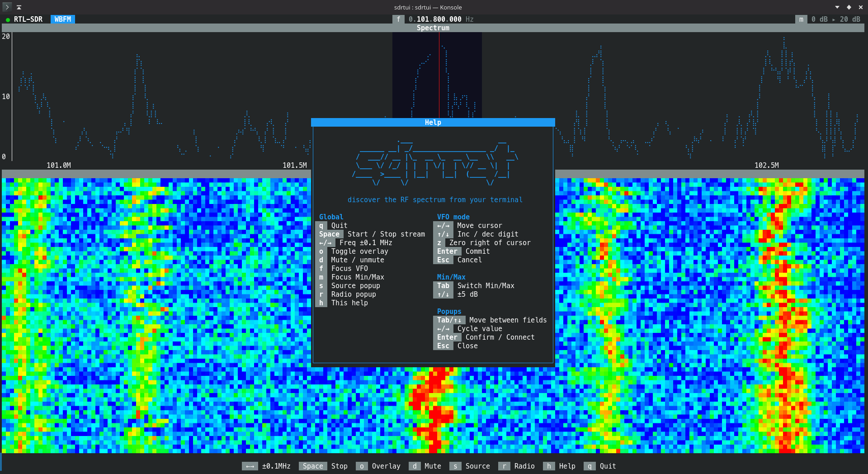Toggle Overlay with the footer 'o' key
Screen dimensions: 868x474
(x=362, y=466)
